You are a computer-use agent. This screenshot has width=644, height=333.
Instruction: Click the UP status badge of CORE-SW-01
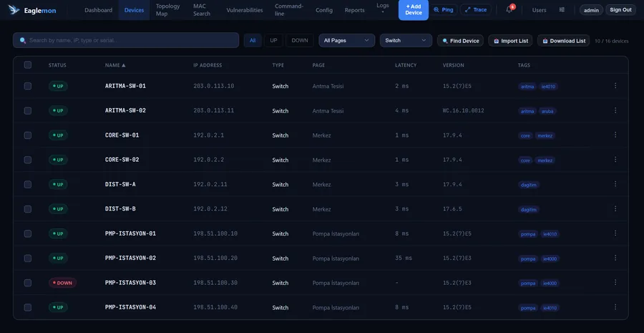59,135
